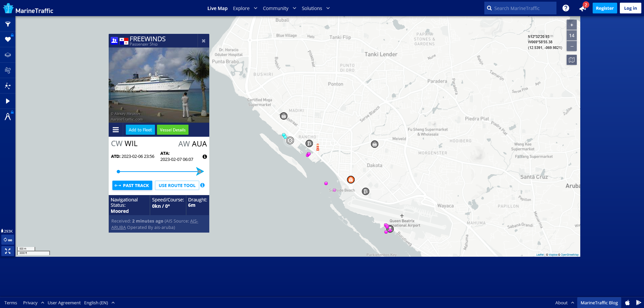Click the marina icon near Meiveld
The image size is (644, 308).
point(375,144)
